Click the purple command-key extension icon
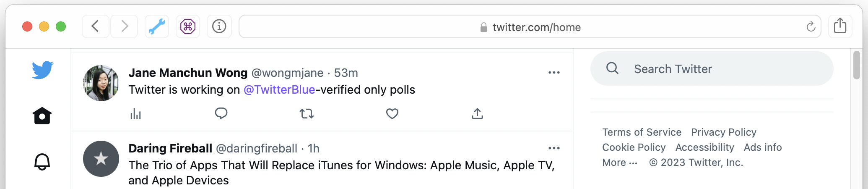This screenshot has height=189, width=868. (x=188, y=27)
